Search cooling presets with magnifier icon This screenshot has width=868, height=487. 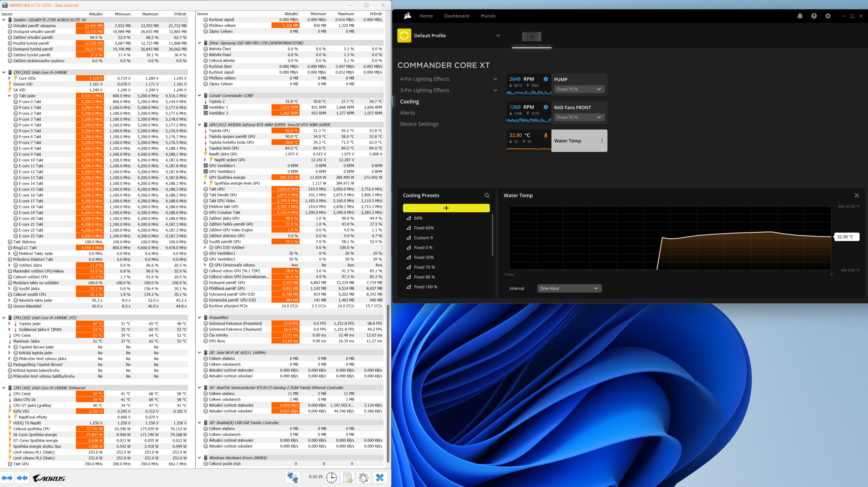pyautogui.click(x=487, y=195)
